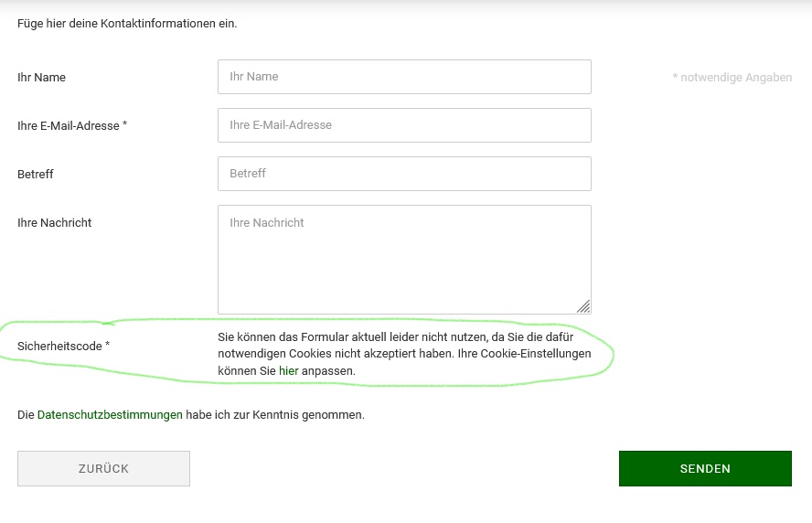812x523 pixels.
Task: Open the Datenschutzbestimmungen link
Action: pos(110,415)
